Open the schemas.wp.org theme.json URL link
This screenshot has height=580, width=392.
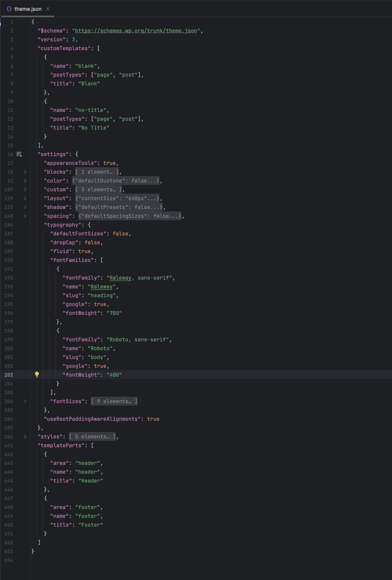(136, 31)
